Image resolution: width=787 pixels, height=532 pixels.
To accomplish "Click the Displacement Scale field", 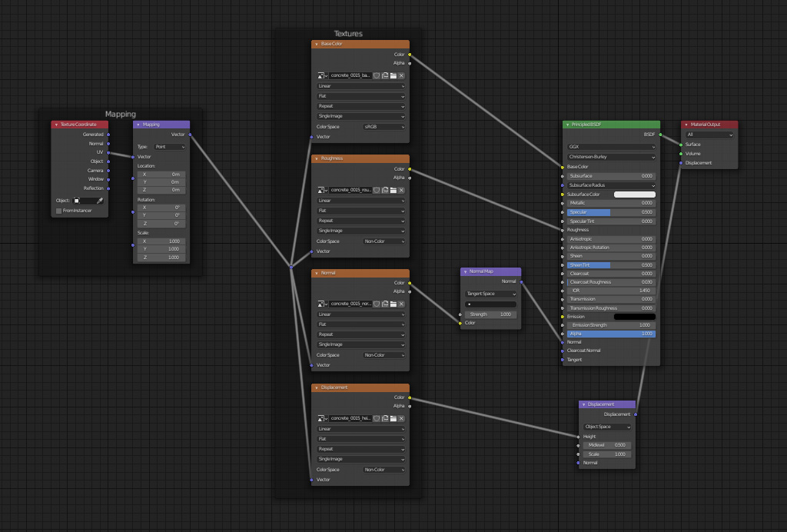I will [x=607, y=454].
